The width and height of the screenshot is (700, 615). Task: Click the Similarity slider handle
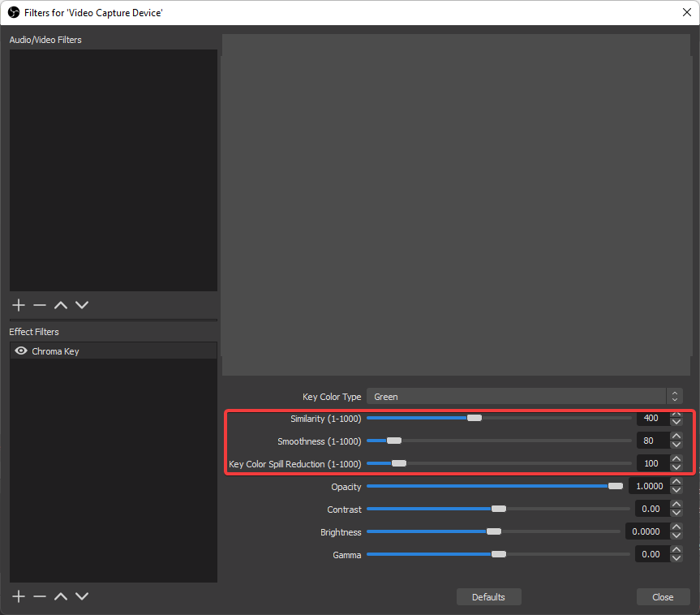tap(475, 418)
